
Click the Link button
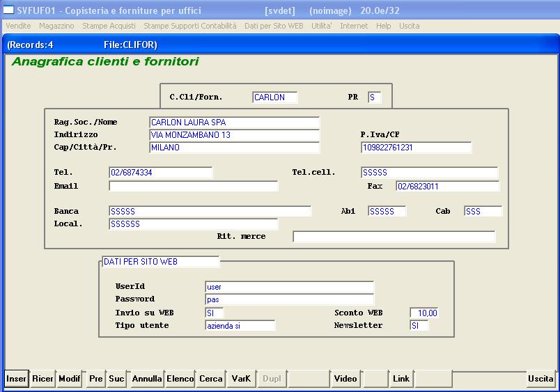point(401,379)
